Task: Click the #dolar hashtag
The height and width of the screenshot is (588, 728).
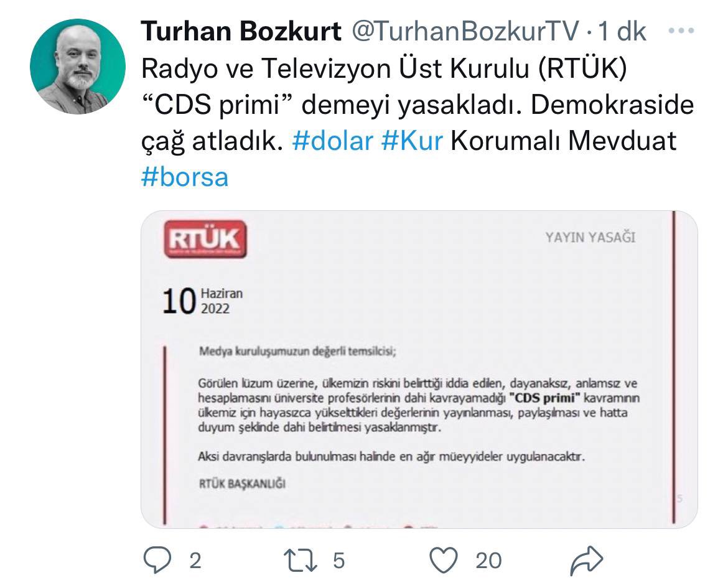Action: coord(333,141)
